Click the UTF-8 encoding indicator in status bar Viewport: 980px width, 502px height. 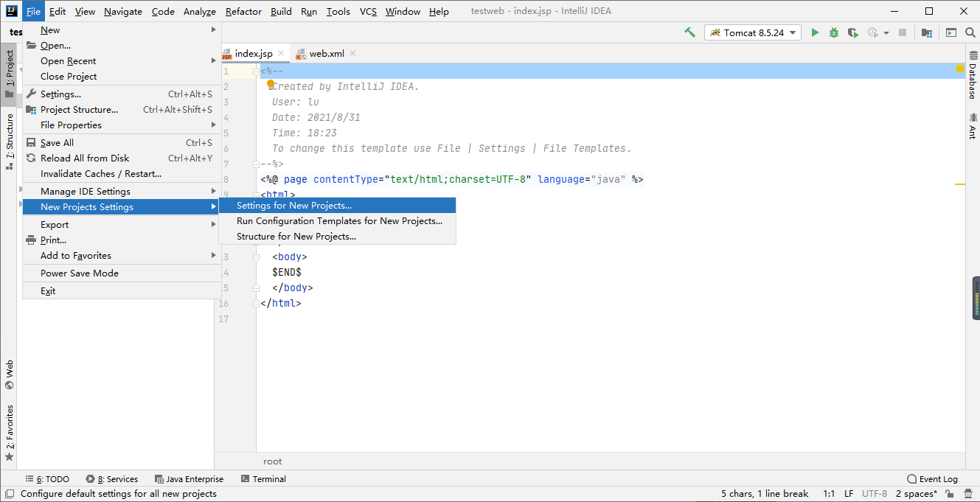(875, 493)
